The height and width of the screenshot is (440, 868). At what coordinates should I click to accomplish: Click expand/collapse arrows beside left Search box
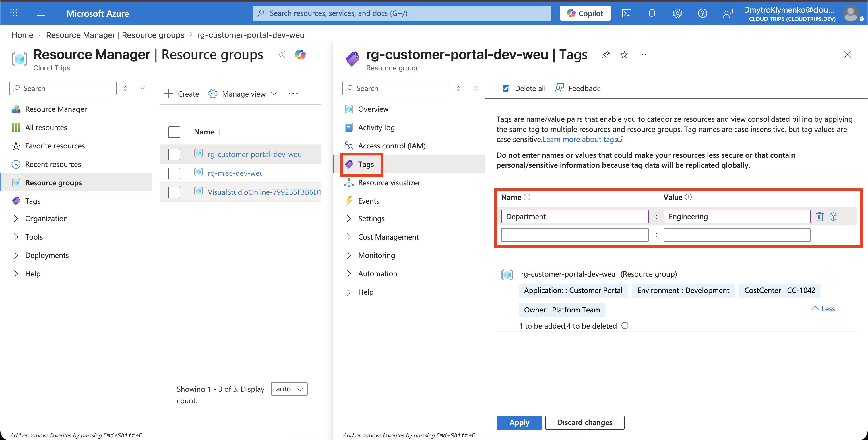[126, 88]
